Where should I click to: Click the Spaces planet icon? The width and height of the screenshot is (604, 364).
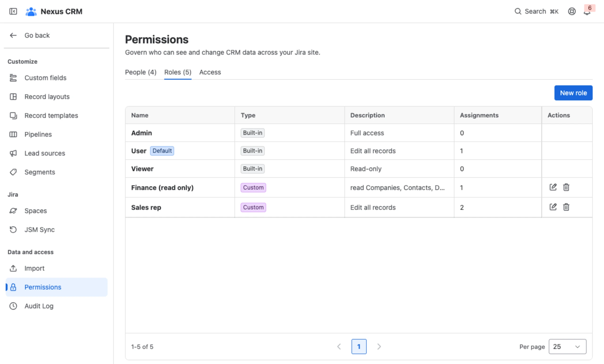click(x=13, y=211)
